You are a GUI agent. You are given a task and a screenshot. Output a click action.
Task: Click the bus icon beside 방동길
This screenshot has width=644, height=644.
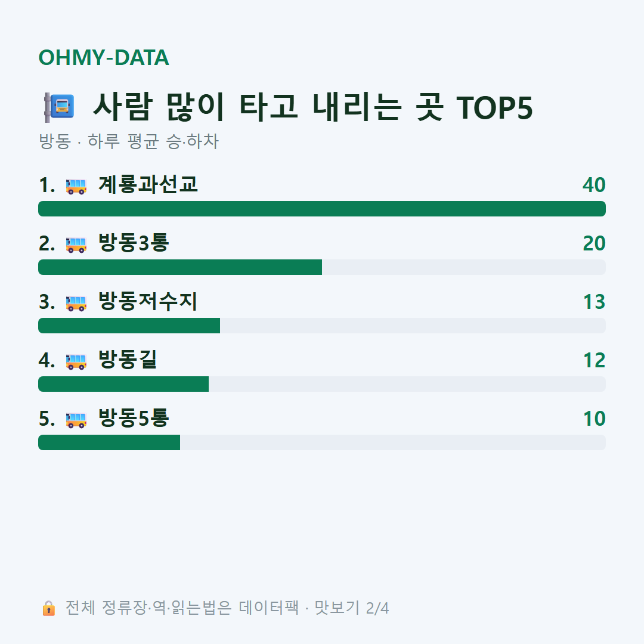[x=76, y=361]
